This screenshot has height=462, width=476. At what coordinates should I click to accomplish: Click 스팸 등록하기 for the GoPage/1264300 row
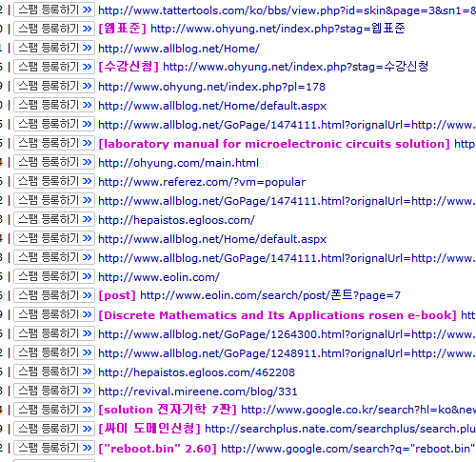coord(54,333)
